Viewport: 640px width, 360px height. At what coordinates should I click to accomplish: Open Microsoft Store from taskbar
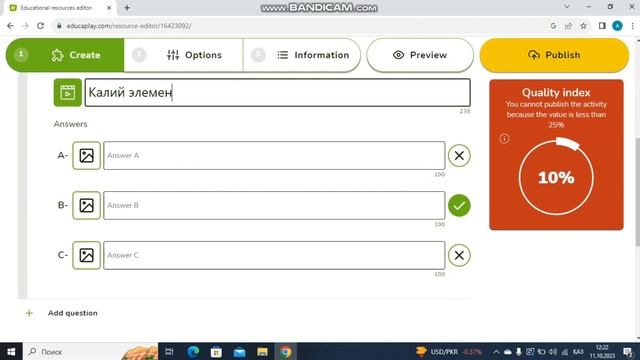[x=216, y=351]
